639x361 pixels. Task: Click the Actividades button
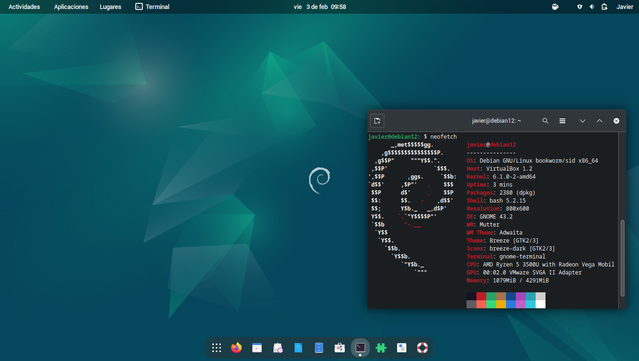tap(24, 7)
